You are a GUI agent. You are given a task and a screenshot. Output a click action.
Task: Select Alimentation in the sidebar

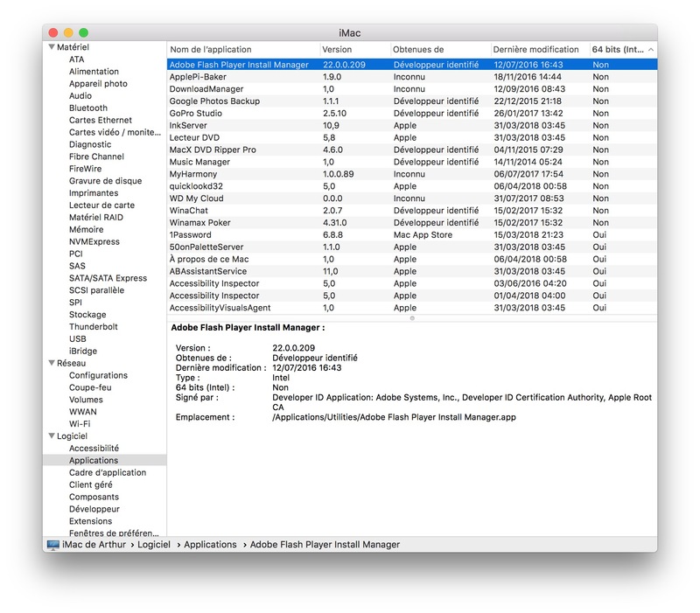pos(94,72)
